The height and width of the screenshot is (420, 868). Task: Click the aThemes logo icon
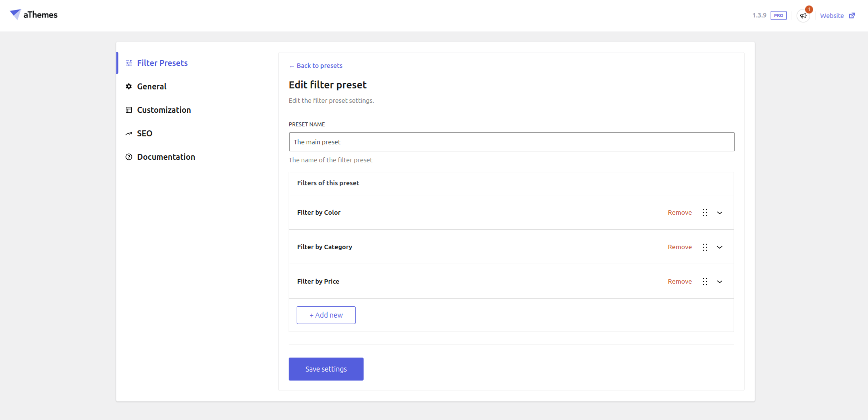coord(15,14)
